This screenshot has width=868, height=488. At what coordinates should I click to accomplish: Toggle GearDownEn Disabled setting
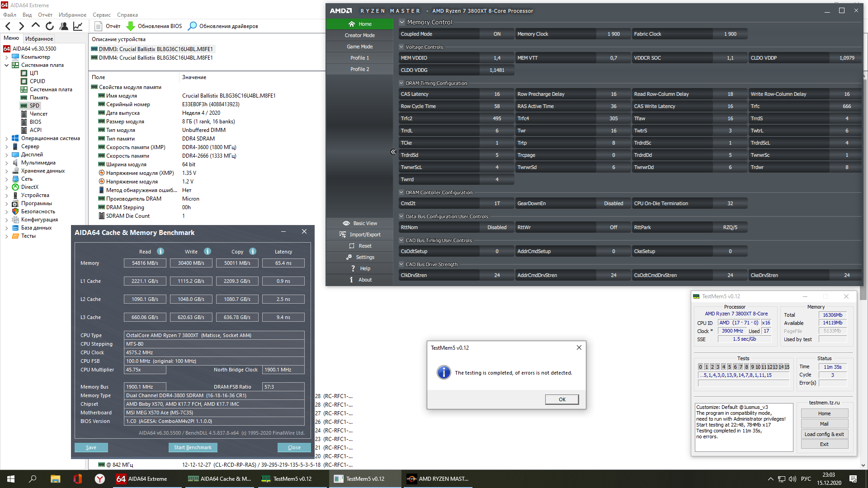coord(613,203)
